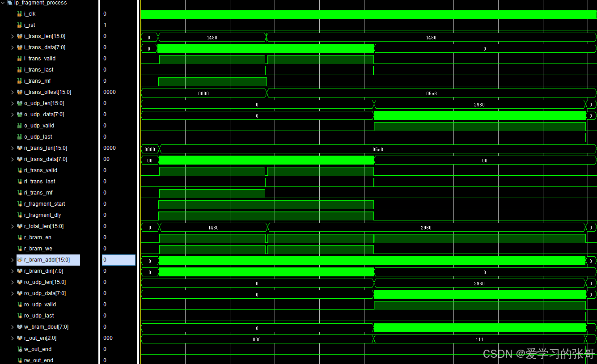This screenshot has width=597, height=364.
Task: Select the r_fragment_start signal name
Action: click(x=44, y=204)
